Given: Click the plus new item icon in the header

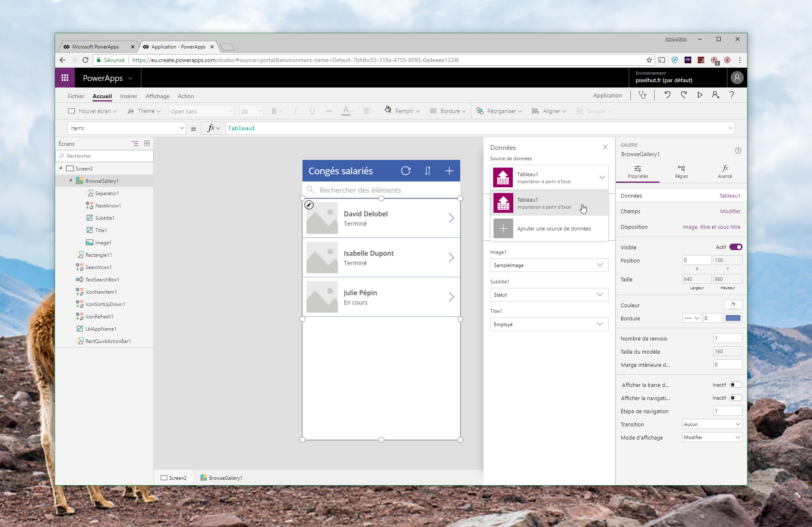Looking at the screenshot, I should [449, 171].
